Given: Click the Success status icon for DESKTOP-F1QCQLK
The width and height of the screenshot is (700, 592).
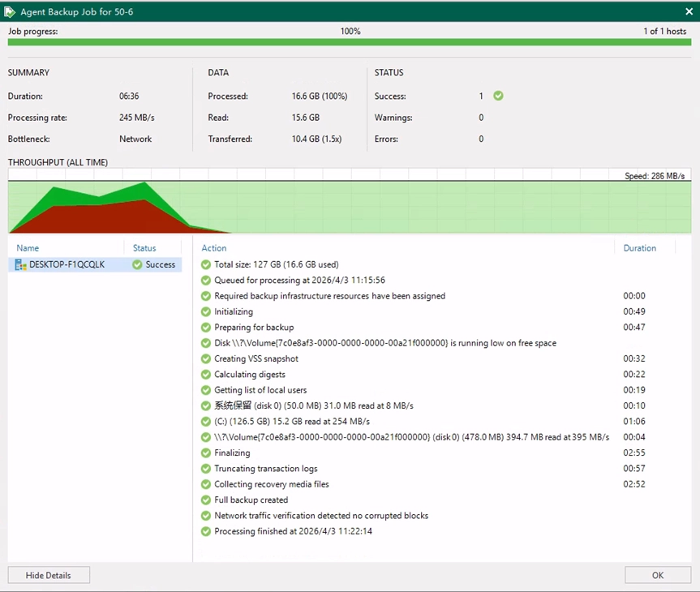Looking at the screenshot, I should click(x=137, y=264).
